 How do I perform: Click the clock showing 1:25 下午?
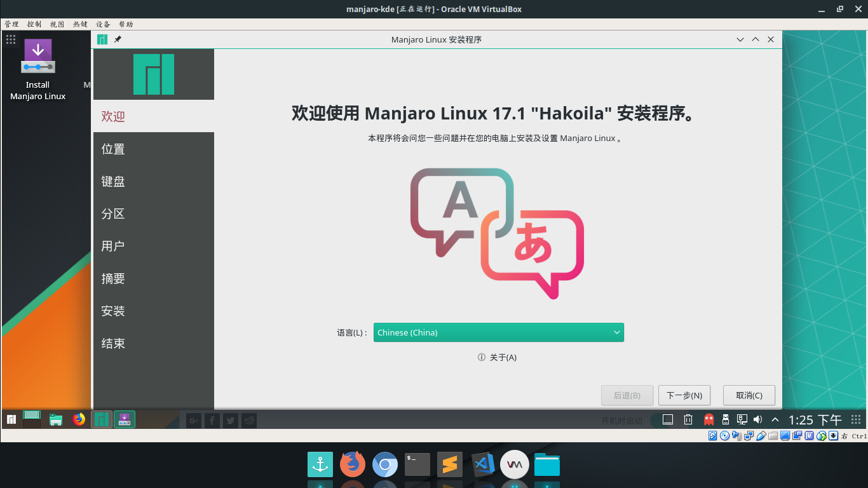[x=815, y=420]
